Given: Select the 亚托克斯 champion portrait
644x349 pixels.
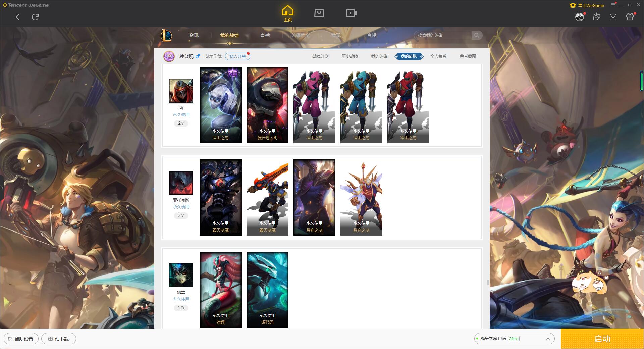Looking at the screenshot, I should (181, 183).
